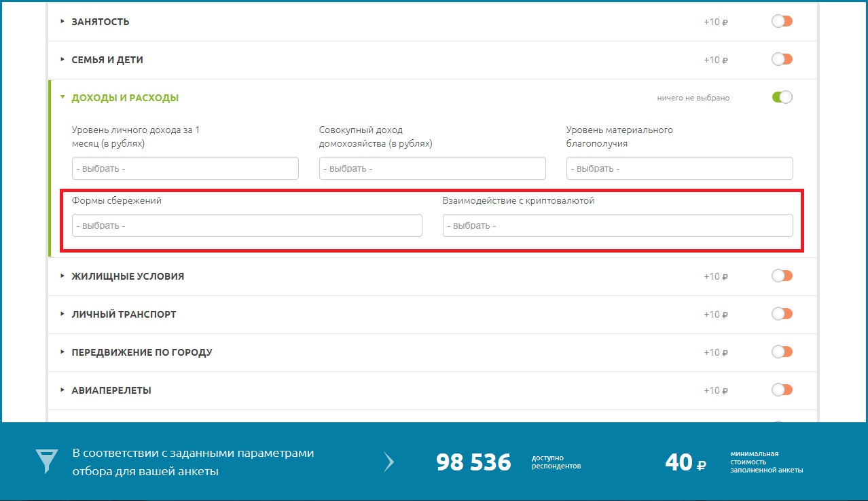Viewport: 868px width, 501px height.
Task: Open the Взаимодействие с криптовалютой dropdown
Action: tap(617, 225)
